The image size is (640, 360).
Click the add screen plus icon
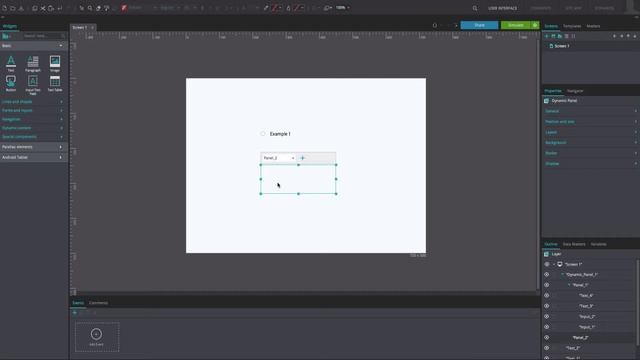(x=547, y=36)
